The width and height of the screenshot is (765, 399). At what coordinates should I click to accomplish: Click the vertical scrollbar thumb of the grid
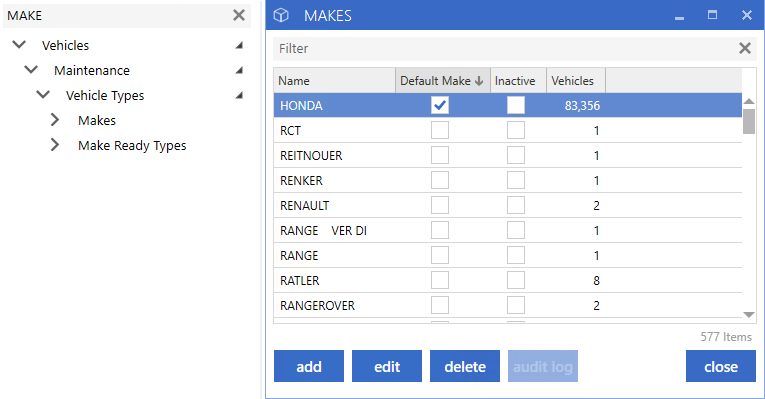pyautogui.click(x=749, y=121)
